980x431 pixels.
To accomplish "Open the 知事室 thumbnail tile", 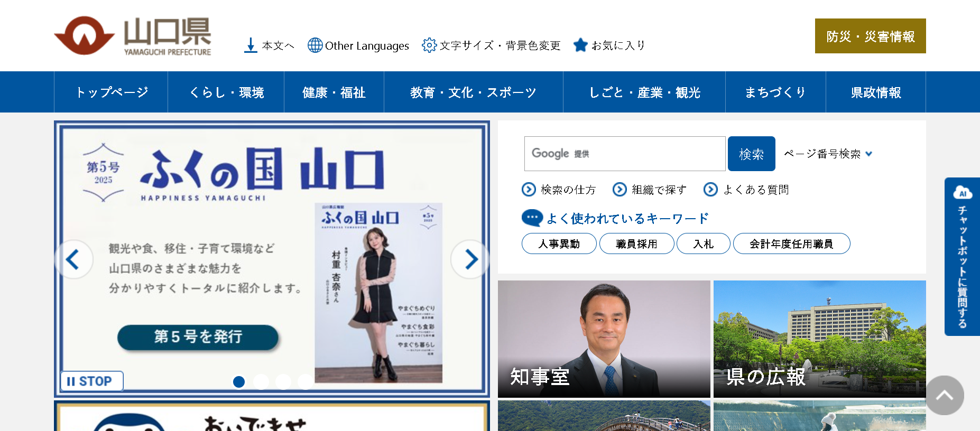I will tap(604, 339).
